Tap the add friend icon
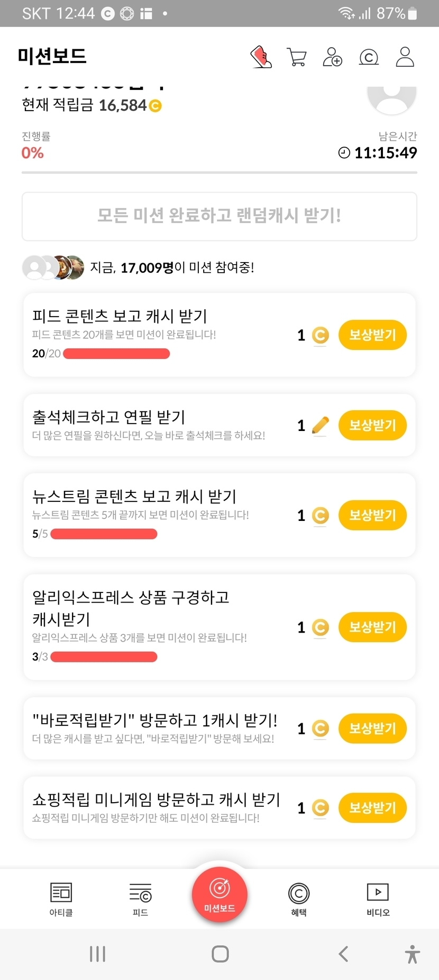Screen dimensions: 439x980 pos(332,57)
